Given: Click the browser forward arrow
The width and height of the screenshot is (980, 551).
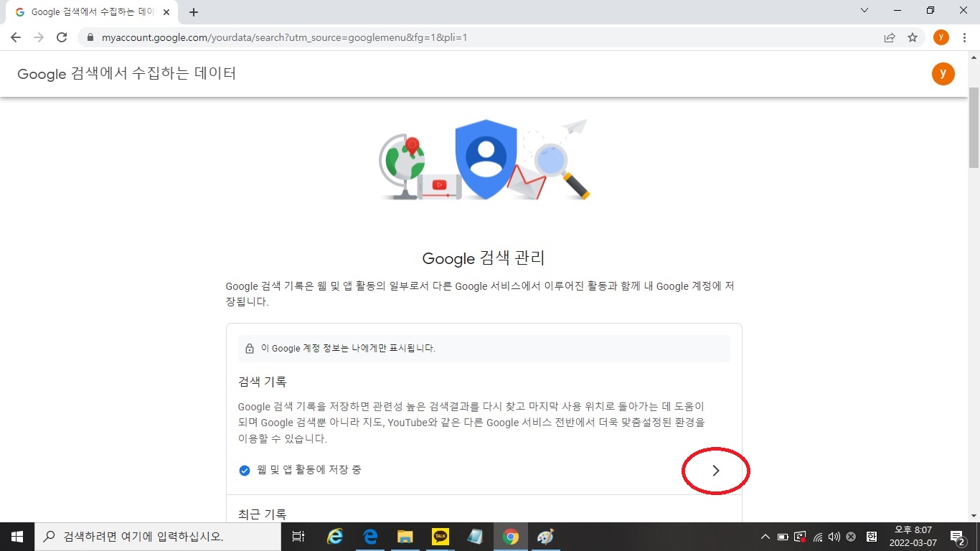Looking at the screenshot, I should tap(39, 37).
